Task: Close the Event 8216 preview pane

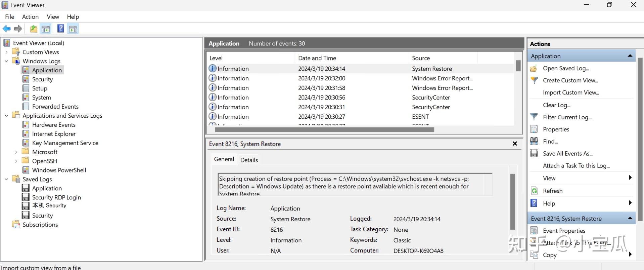Action: [515, 144]
